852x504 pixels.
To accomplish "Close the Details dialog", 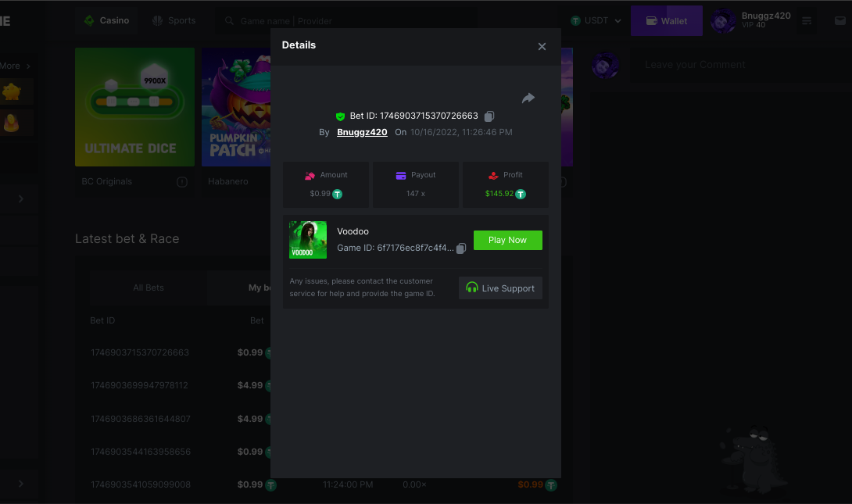I will pos(542,46).
